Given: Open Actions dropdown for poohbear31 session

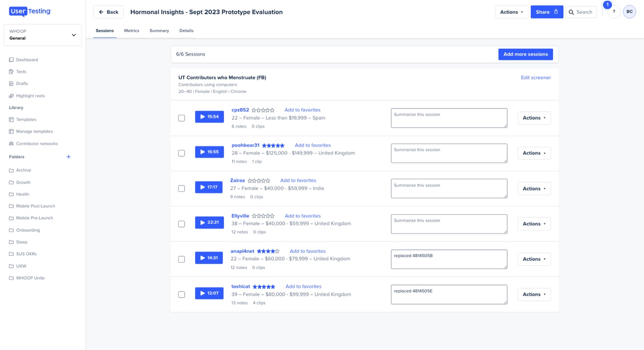Looking at the screenshot, I should tap(534, 153).
